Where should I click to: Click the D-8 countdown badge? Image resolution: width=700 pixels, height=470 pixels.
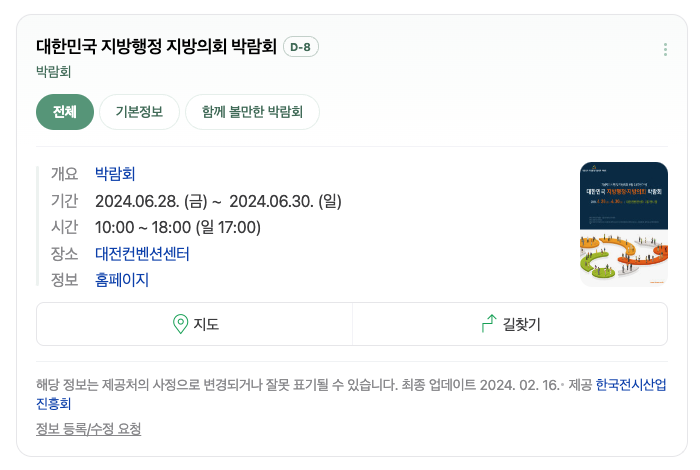(x=301, y=47)
